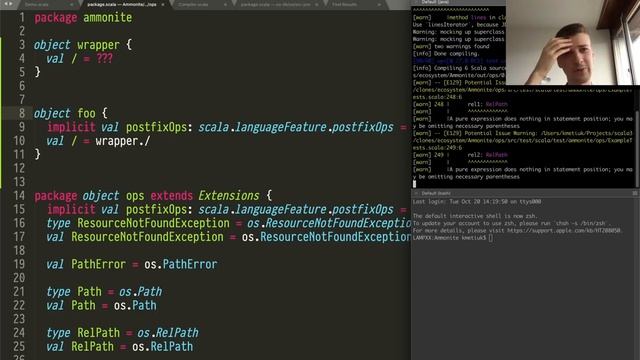Click 'type RelPath = os.RelPath' line
The image size is (640, 360).
coord(122,333)
